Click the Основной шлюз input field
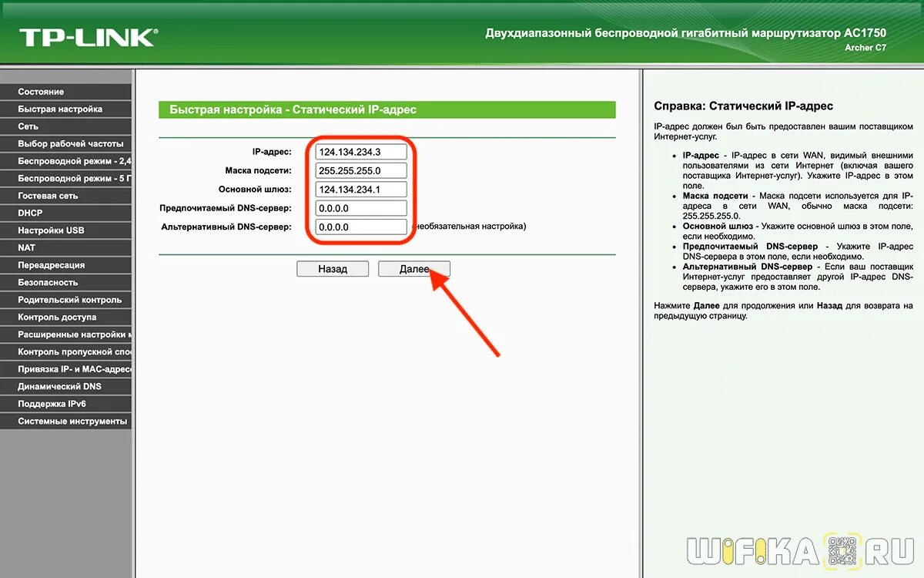 (x=361, y=190)
